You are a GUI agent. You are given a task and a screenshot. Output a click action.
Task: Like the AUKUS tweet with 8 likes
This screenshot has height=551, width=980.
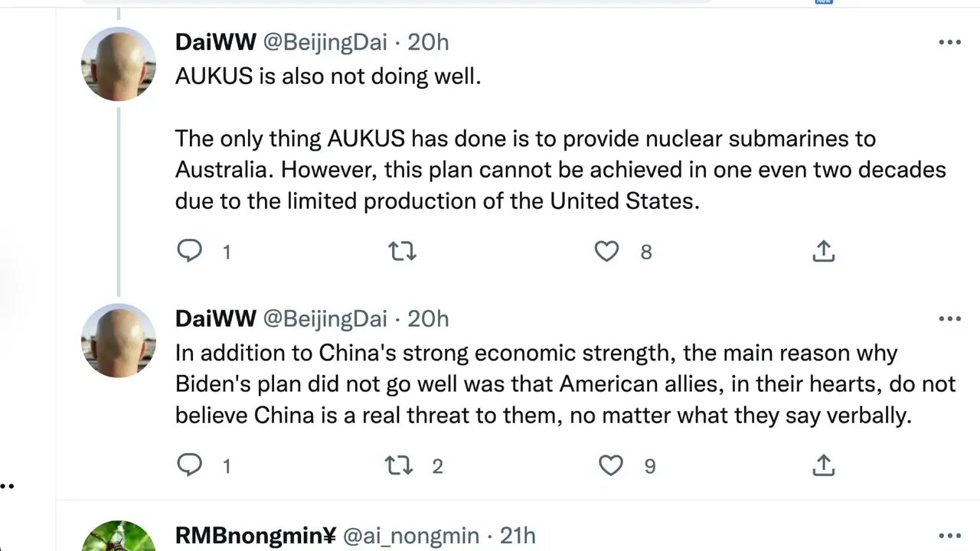tap(606, 251)
